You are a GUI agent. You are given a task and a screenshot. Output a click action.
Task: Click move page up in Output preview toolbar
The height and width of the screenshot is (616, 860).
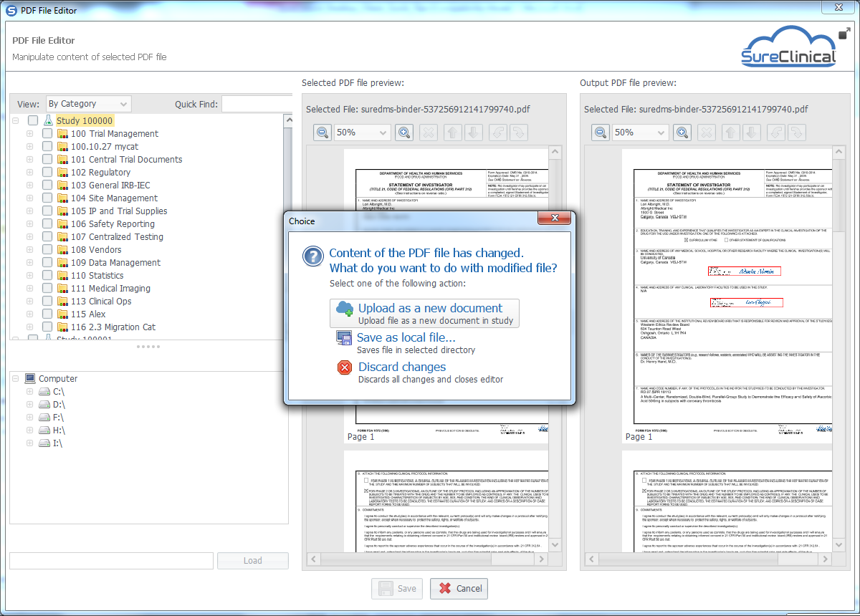pyautogui.click(x=730, y=133)
